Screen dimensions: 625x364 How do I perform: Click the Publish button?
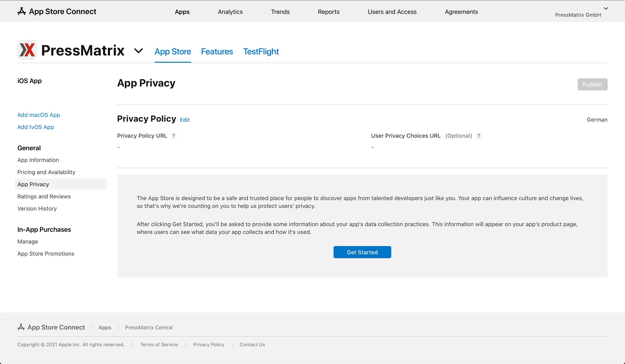point(592,84)
